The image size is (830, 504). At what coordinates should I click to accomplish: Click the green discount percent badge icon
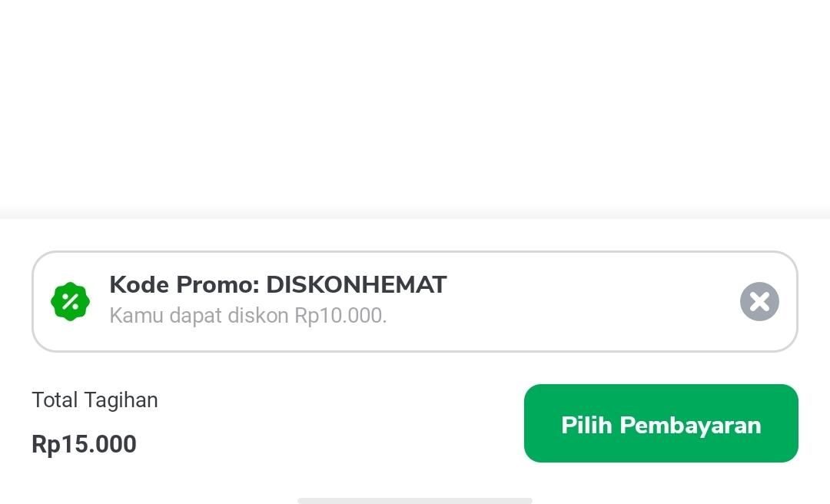tap(70, 301)
